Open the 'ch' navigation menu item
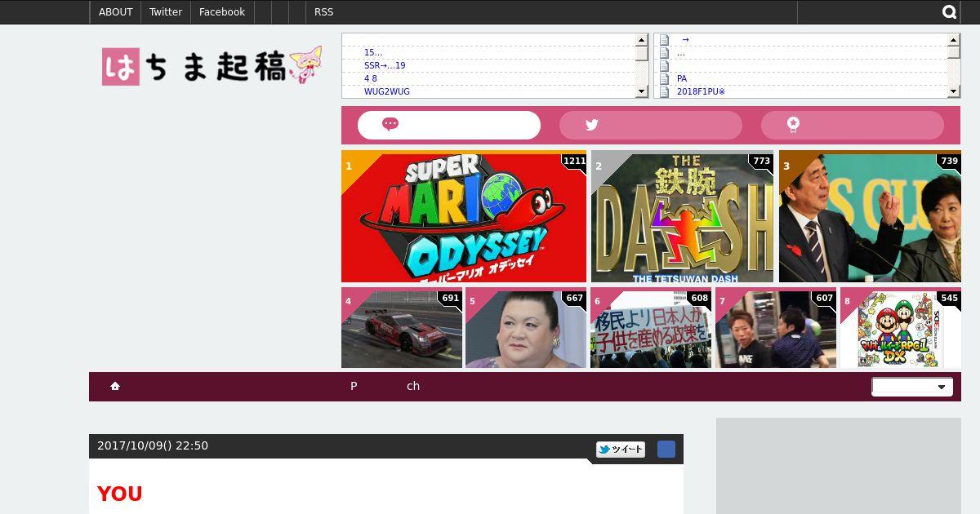 click(x=413, y=386)
